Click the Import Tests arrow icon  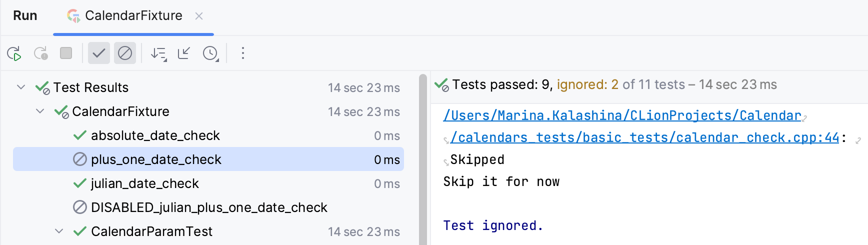[184, 53]
